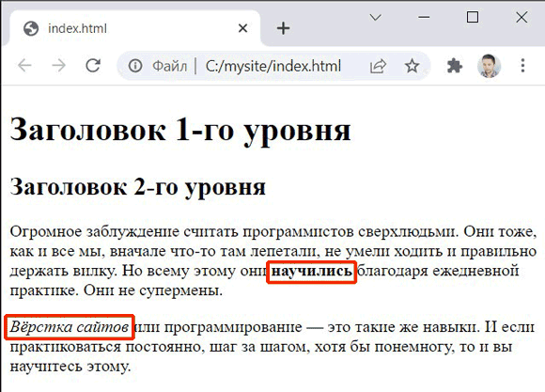Click the bold word "научились"
Image resolution: width=545 pixels, height=392 pixels.
pyautogui.click(x=311, y=272)
